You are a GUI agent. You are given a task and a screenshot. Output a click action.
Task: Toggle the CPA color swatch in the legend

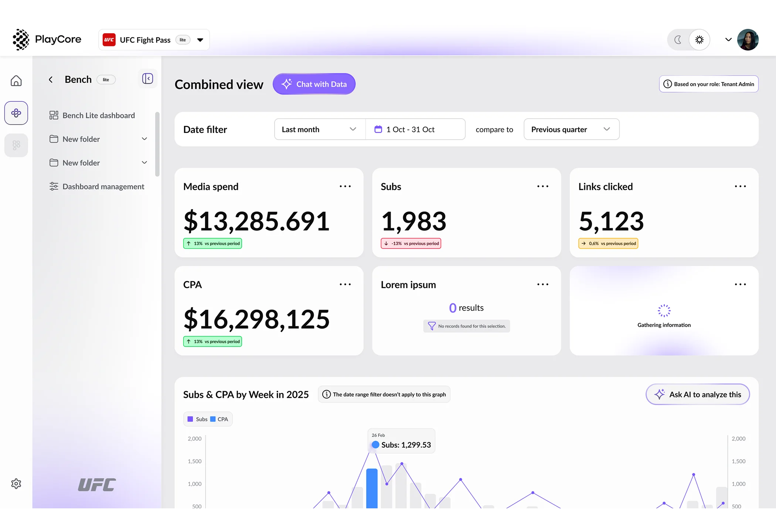coord(213,419)
